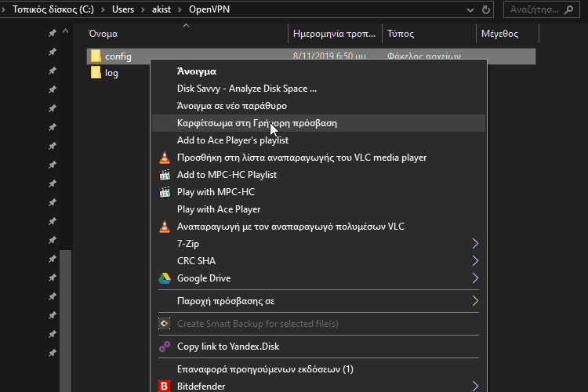Expand the Google Drive submenu arrow
Viewport: 588px width, 392px height.
475,278
